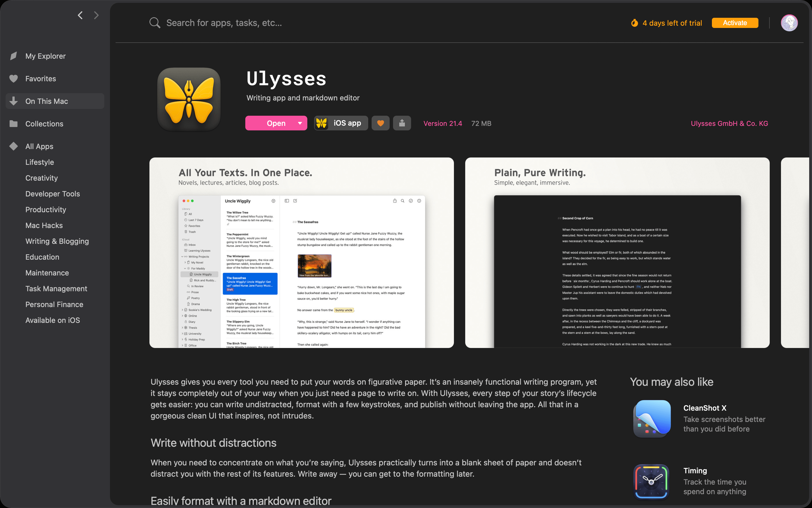The width and height of the screenshot is (812, 508).
Task: Click the 72 MB size text
Action: coord(481,123)
